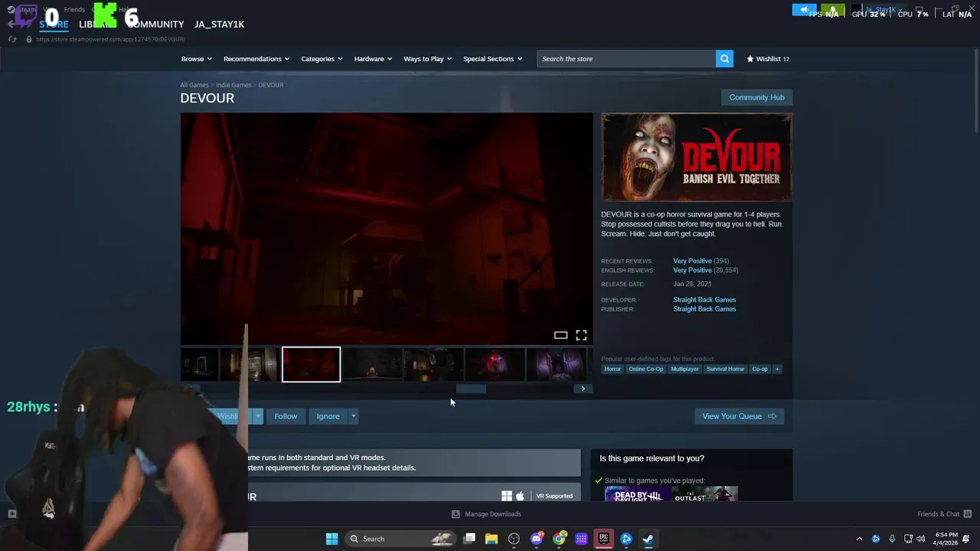
Task: Open File Explorer from taskbar
Action: pos(492,539)
